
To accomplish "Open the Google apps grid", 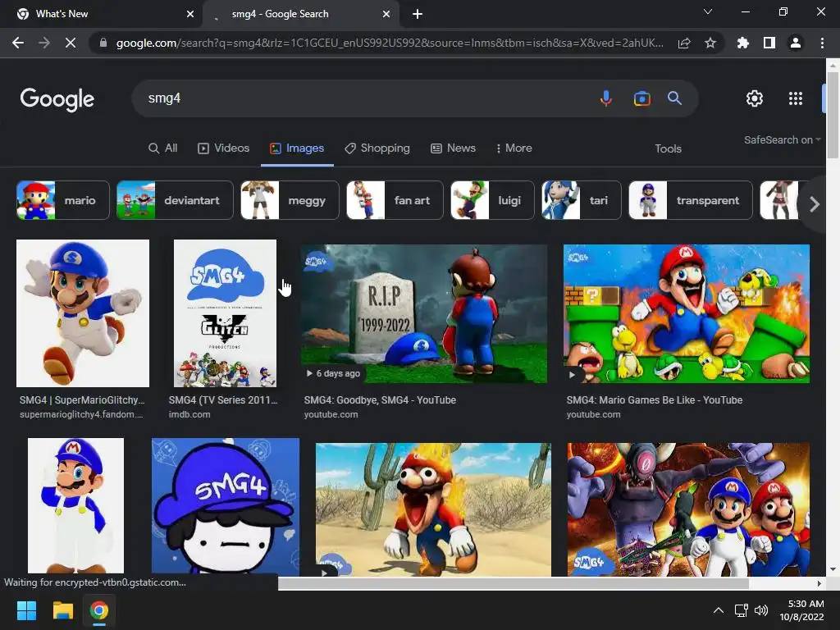I will [796, 98].
